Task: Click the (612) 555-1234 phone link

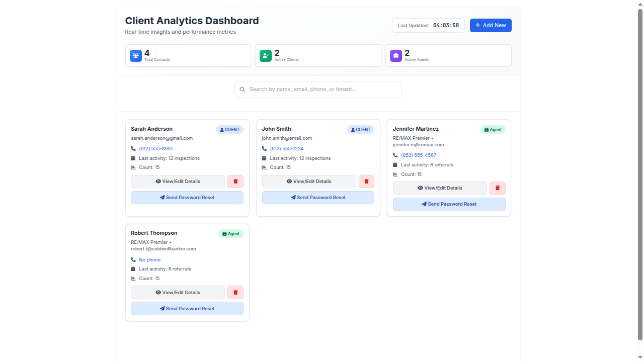Action: point(287,148)
